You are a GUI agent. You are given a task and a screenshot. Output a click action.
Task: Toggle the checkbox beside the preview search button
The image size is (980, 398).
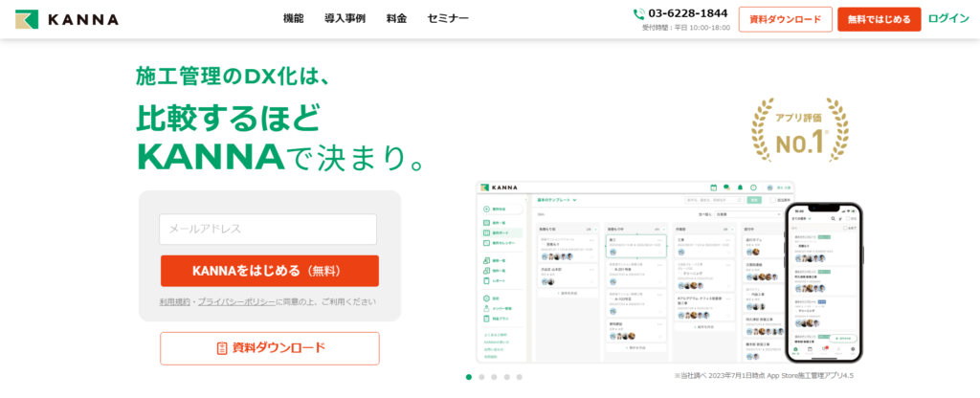point(772,200)
